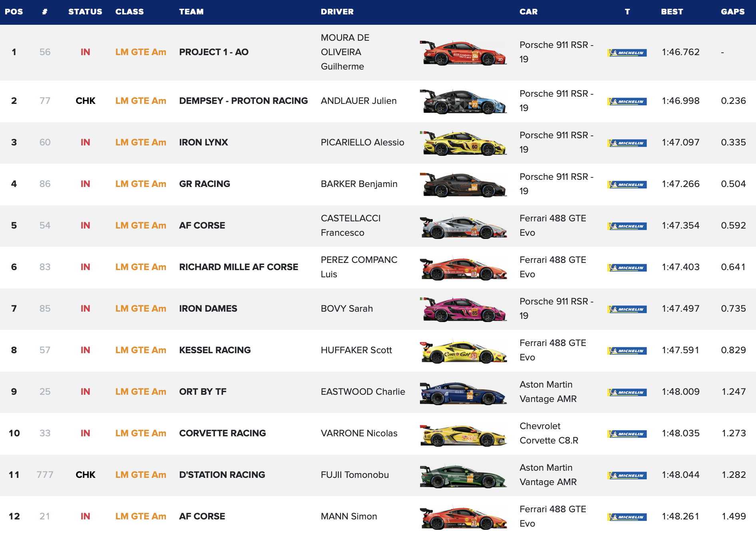756x541 pixels.
Task: Click car number 86
Action: pos(45,184)
